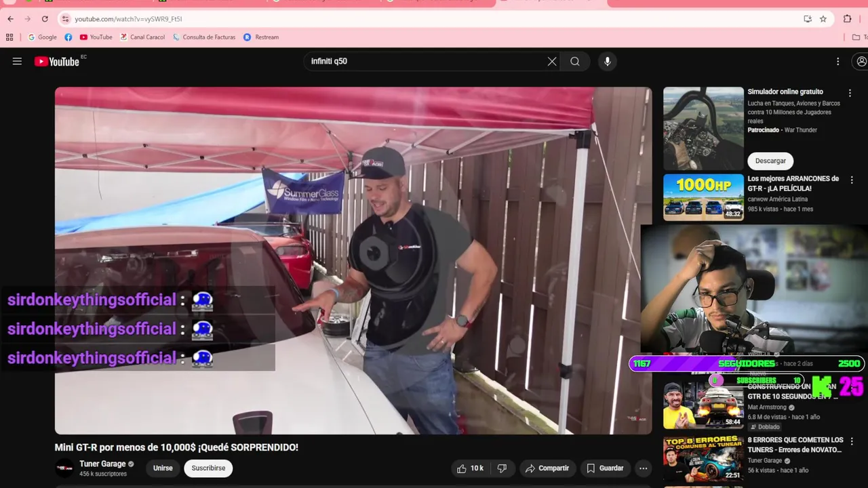Open 8 ERRORES QUE COMETEN LOS TUNERS thumbnail
Image resolution: width=868 pixels, height=488 pixels.
[x=703, y=459]
